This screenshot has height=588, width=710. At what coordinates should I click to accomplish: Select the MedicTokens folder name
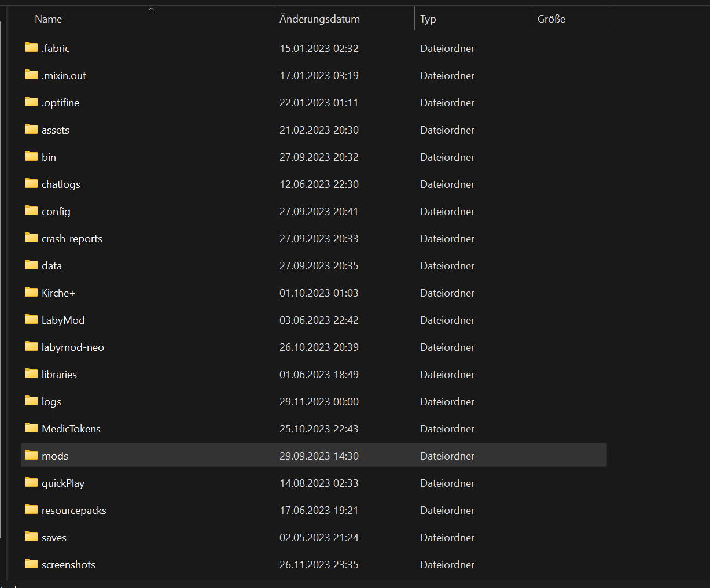[71, 429]
